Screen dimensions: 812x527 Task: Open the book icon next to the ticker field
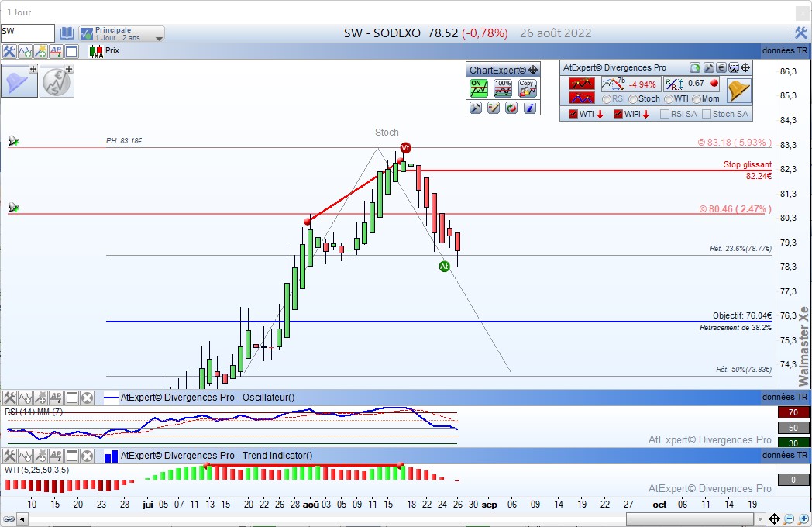67,33
